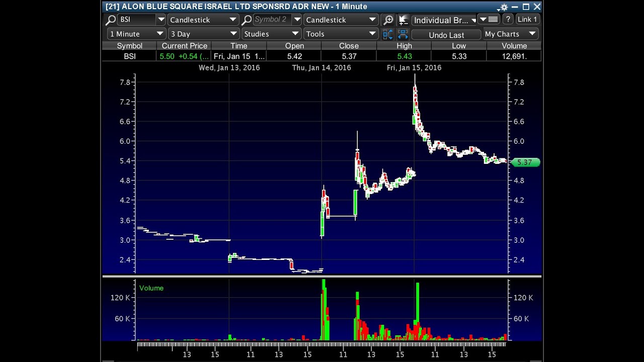Open the Symbol 2 dropdown arrow

coord(297,20)
